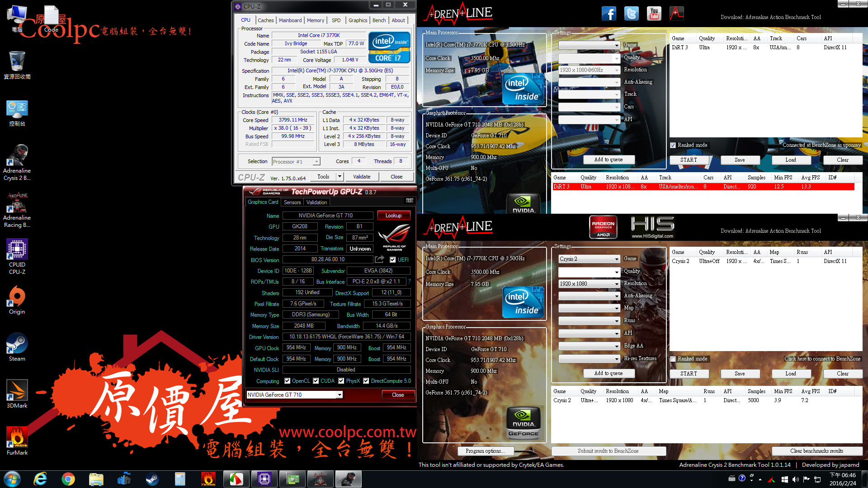Click START in the Crysis 2 benchmark window

pyautogui.click(x=689, y=374)
